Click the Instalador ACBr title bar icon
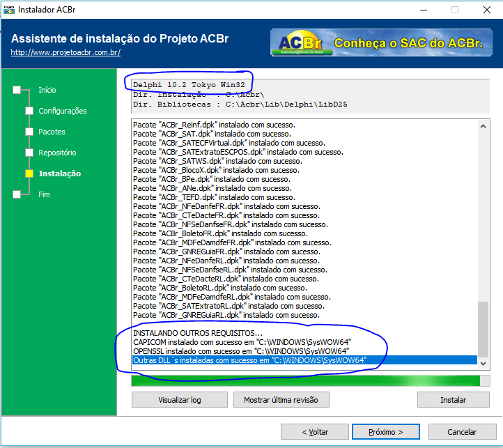The width and height of the screenshot is (503, 448). 8,10
